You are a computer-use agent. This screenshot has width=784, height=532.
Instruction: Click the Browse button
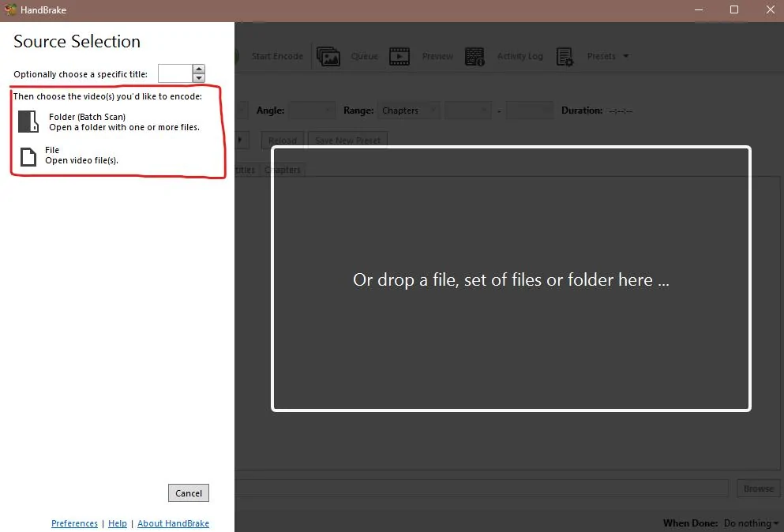pyautogui.click(x=758, y=489)
